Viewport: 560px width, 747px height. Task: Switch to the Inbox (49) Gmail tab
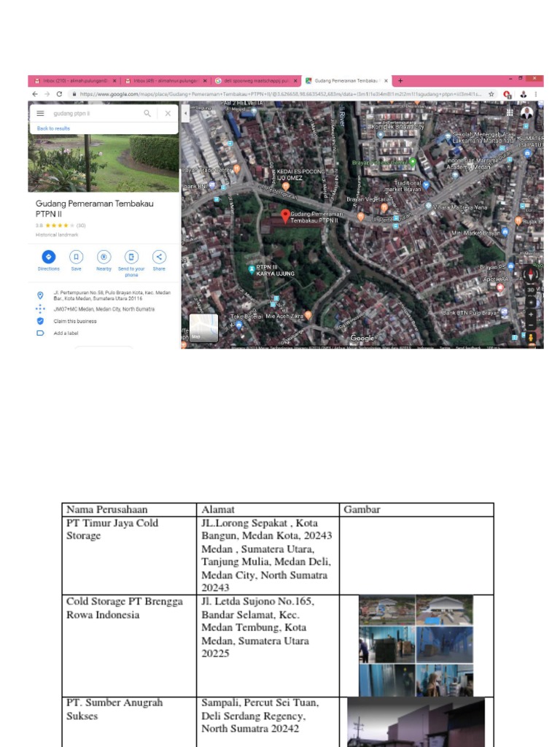pyautogui.click(x=166, y=81)
